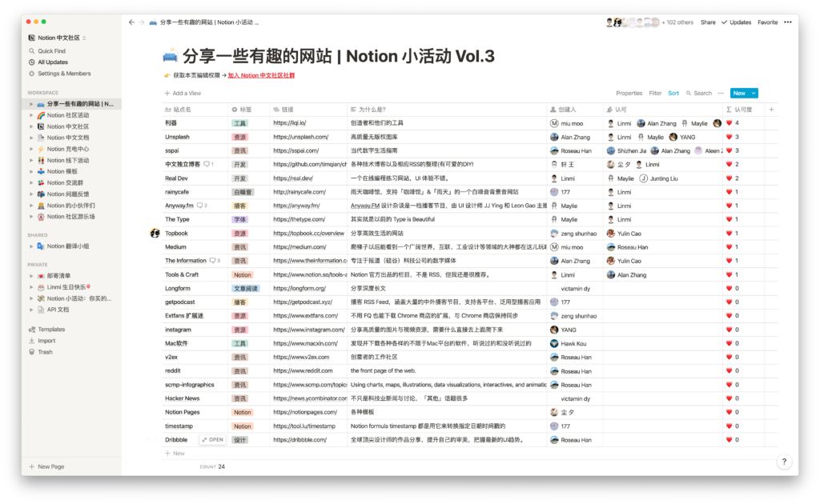Image resolution: width=820 pixels, height=504 pixels.
Task: Add a new row with + New
Action: (x=175, y=454)
